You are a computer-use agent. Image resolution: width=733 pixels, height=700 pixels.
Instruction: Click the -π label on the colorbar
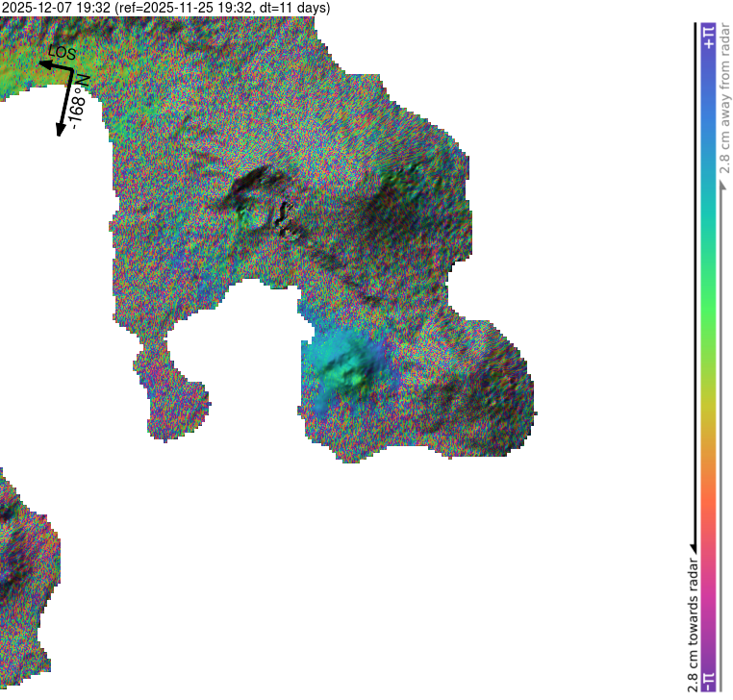(709, 680)
